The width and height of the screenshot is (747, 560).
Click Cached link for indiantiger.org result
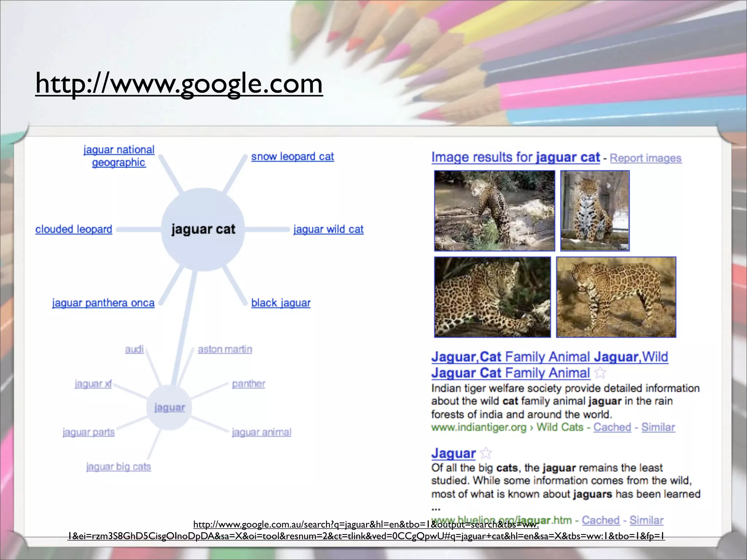tap(612, 427)
